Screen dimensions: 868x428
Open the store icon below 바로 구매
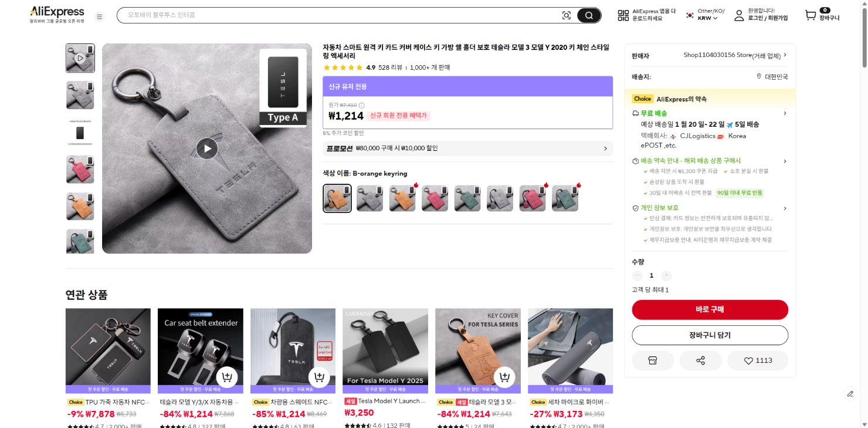(652, 360)
